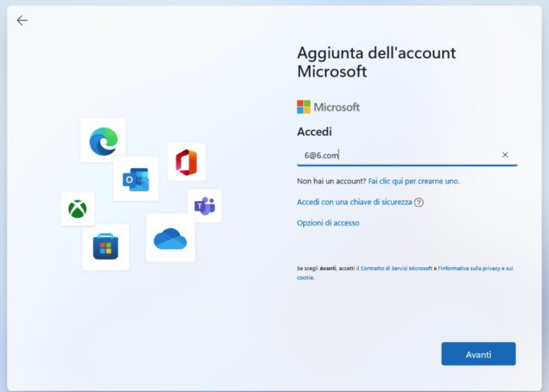Click the Microsoft logo
Image resolution: width=549 pixels, height=392 pixels.
(328, 106)
